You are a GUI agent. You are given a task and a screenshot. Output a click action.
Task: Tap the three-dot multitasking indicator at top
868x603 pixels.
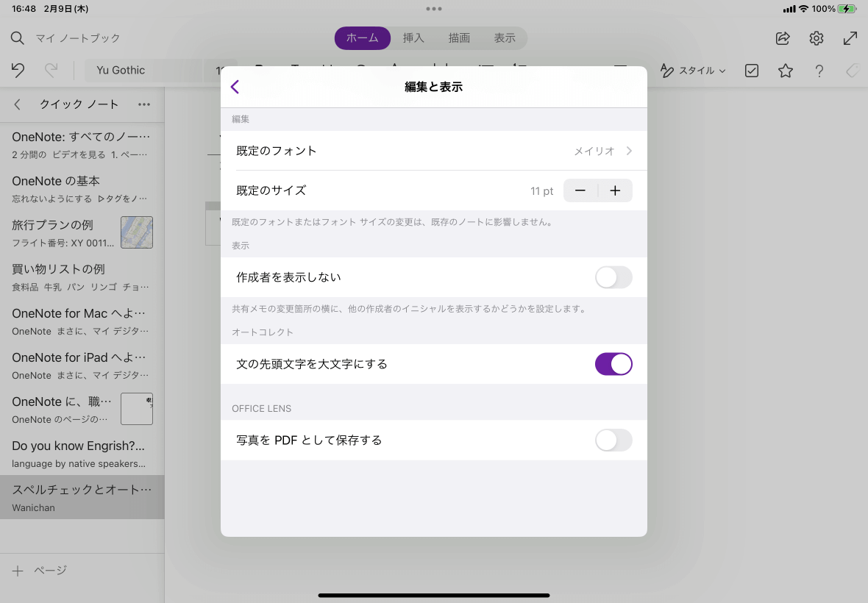click(434, 9)
